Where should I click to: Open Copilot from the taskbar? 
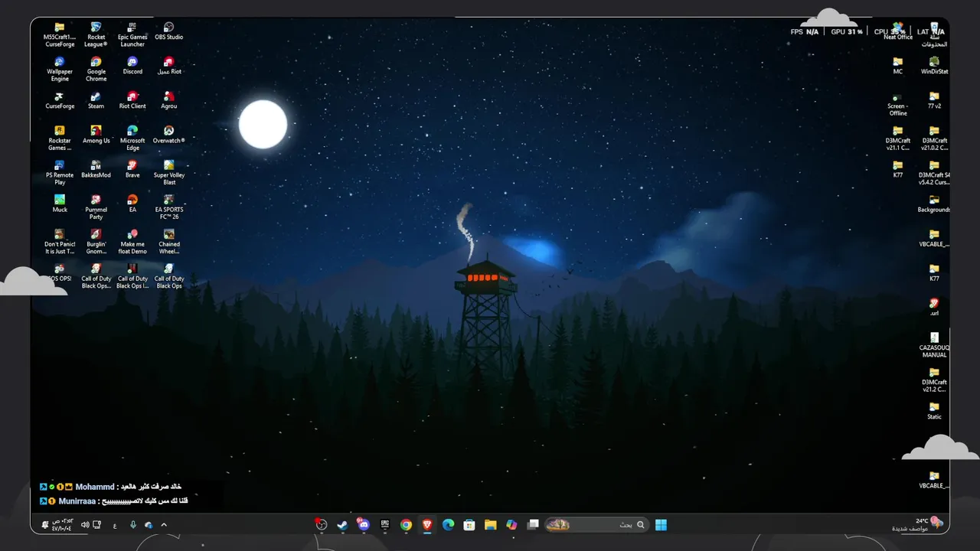[511, 524]
